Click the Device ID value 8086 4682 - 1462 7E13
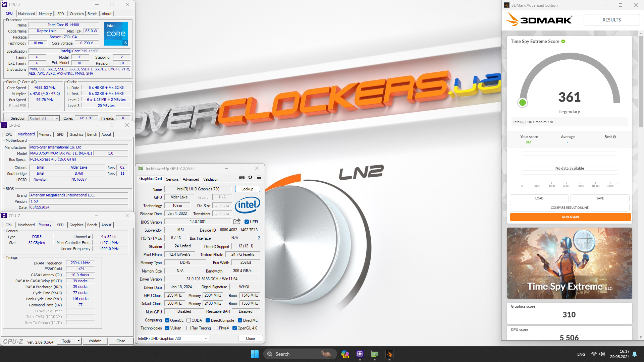The image size is (644, 362). [x=239, y=230]
